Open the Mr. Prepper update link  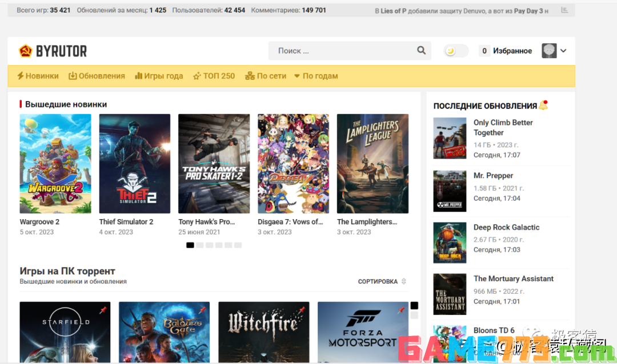tap(493, 176)
